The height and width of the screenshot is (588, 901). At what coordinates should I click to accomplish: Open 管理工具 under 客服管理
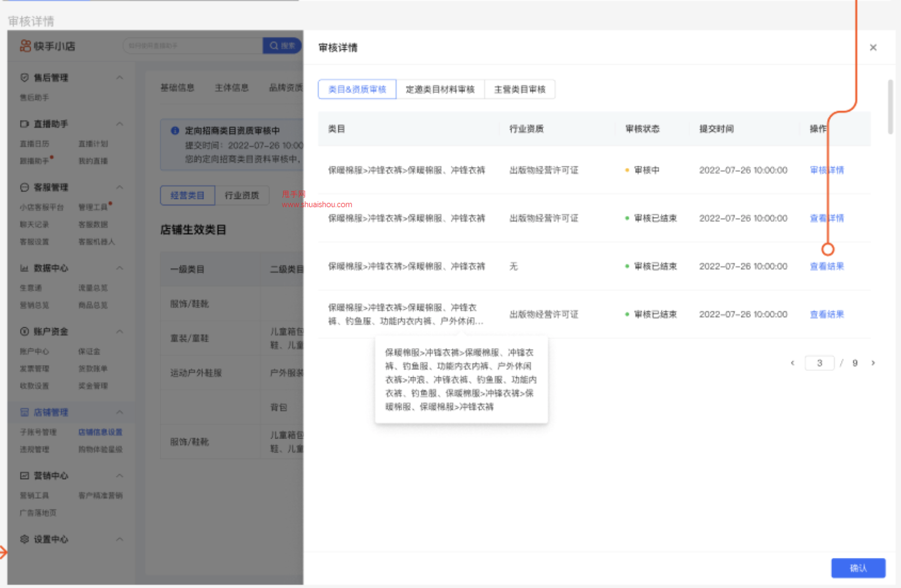(x=93, y=208)
